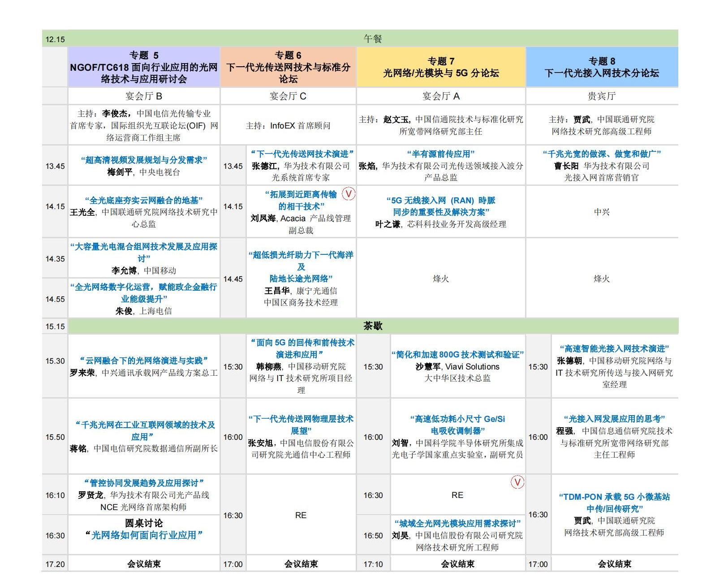Click the 17.20 time cell
Screen dimensions: 711x588
[55, 564]
